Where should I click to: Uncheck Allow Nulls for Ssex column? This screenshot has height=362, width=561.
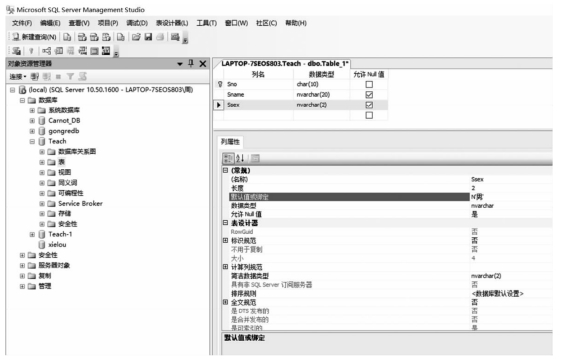coord(369,105)
